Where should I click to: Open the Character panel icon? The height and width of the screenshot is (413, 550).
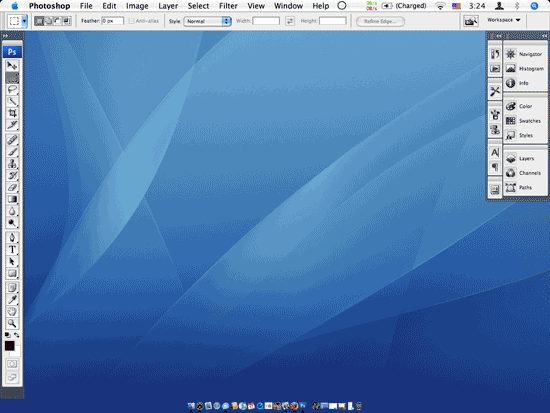point(495,153)
